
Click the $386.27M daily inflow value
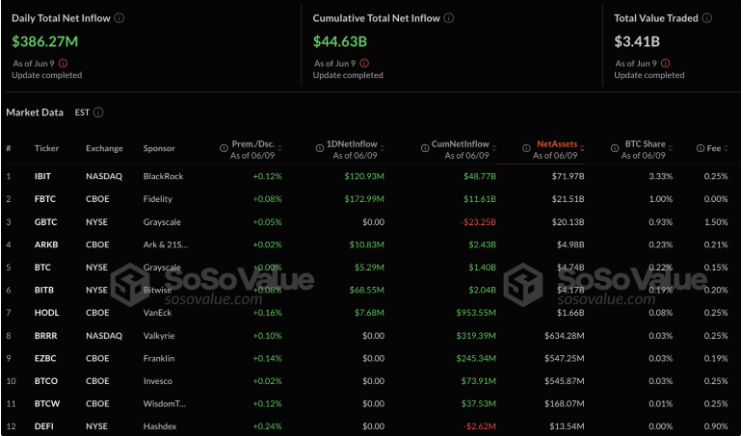[x=45, y=42]
